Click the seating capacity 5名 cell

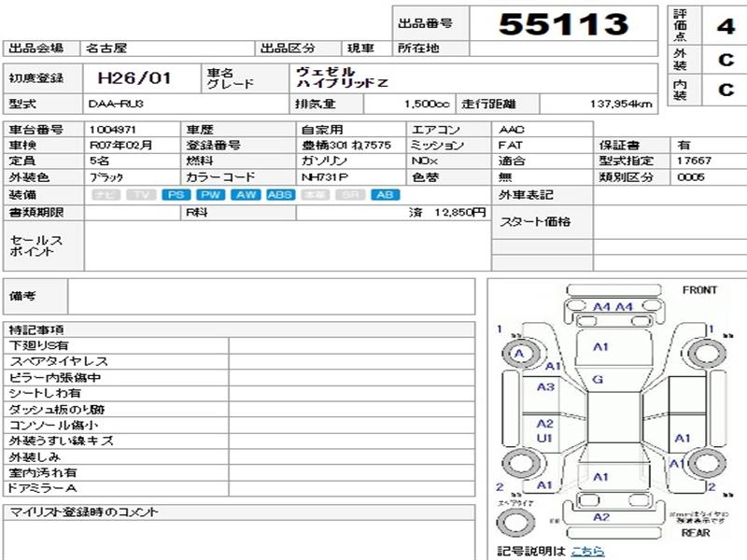(132, 161)
